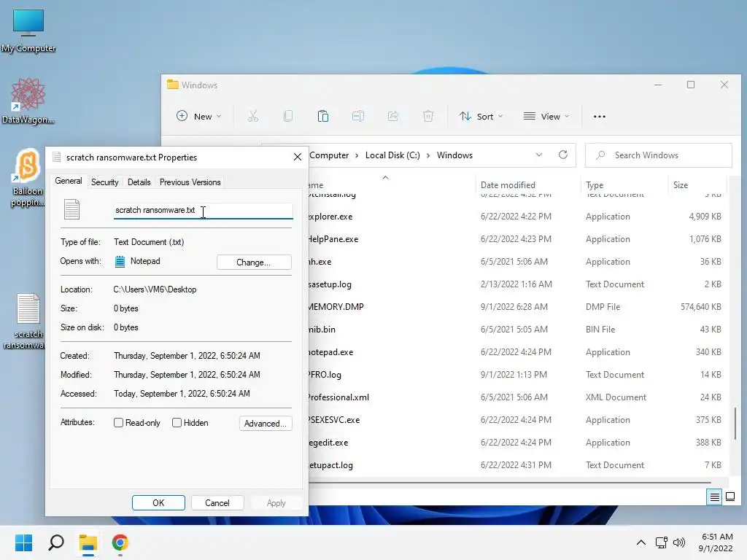The image size is (747, 560).
Task: Click vertical scrollbar in Explorer file list
Action: click(x=735, y=424)
